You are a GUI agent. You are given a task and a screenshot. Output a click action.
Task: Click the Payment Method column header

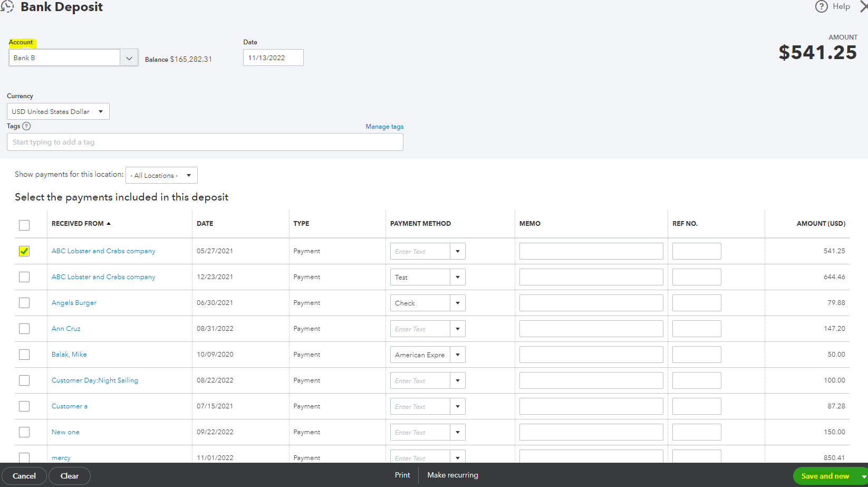[420, 224]
